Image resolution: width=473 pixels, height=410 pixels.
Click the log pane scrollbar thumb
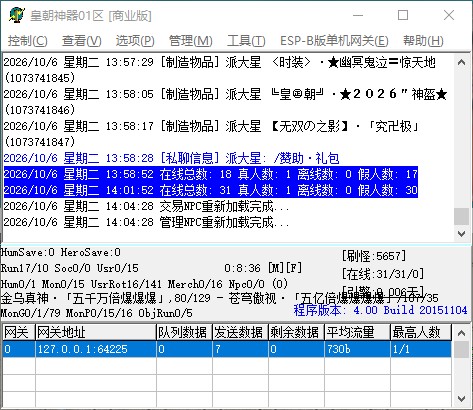coord(461,216)
